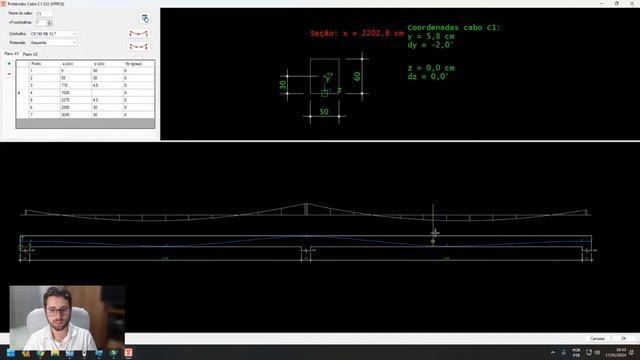Switch to the Plano XZ tab
The height and width of the screenshot is (360, 640).
30,54
